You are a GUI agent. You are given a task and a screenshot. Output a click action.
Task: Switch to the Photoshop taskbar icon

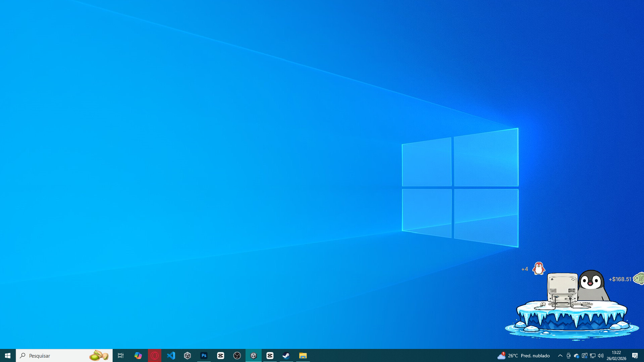tap(204, 356)
